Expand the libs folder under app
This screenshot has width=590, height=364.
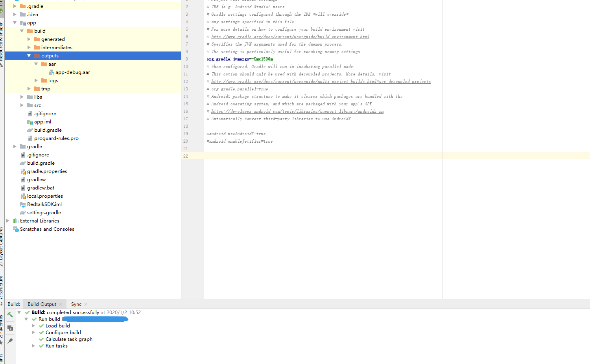tap(22, 97)
